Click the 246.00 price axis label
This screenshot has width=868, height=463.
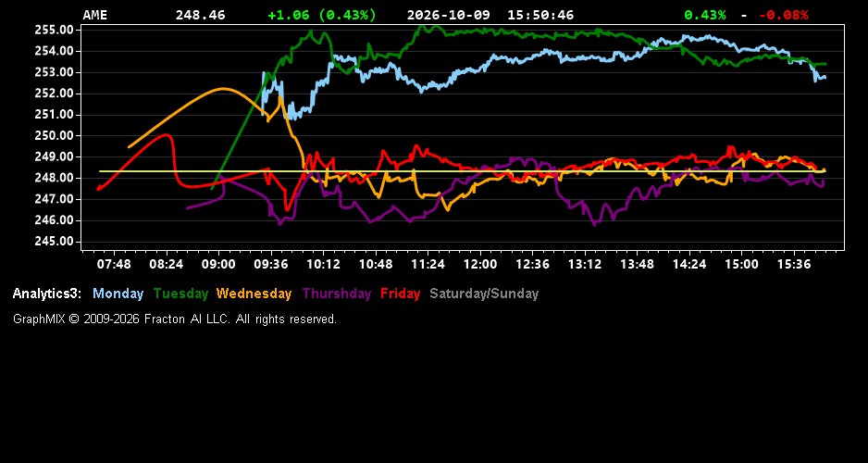pos(55,220)
